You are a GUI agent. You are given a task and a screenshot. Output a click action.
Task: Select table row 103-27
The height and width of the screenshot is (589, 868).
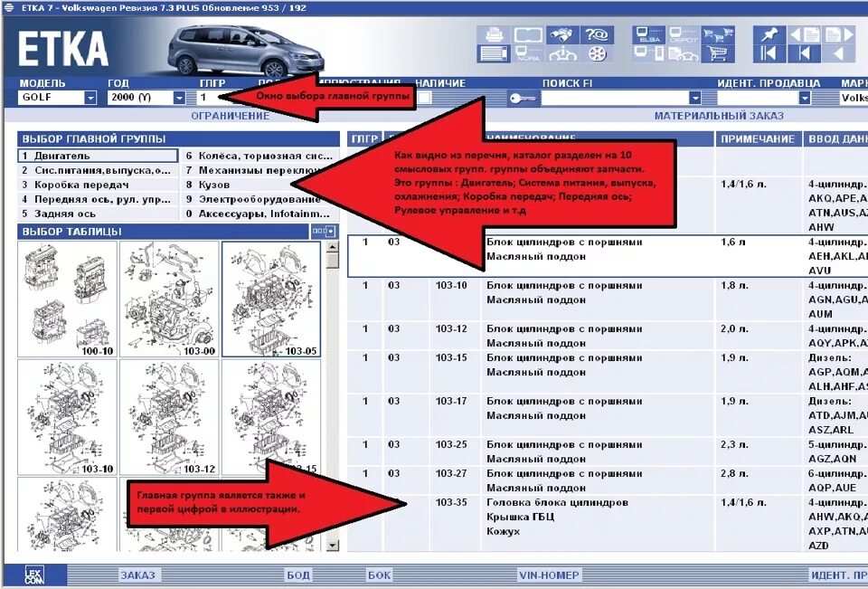pyautogui.click(x=608, y=480)
